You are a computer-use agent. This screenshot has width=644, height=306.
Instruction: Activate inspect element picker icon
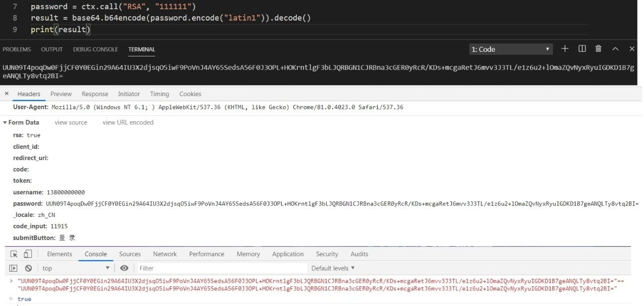[x=14, y=254]
